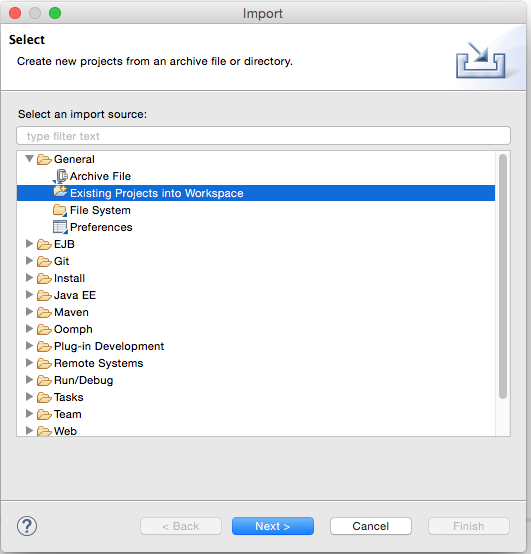Screen dimensions: 531x554
Task: Click the Cancel button
Action: tap(371, 526)
